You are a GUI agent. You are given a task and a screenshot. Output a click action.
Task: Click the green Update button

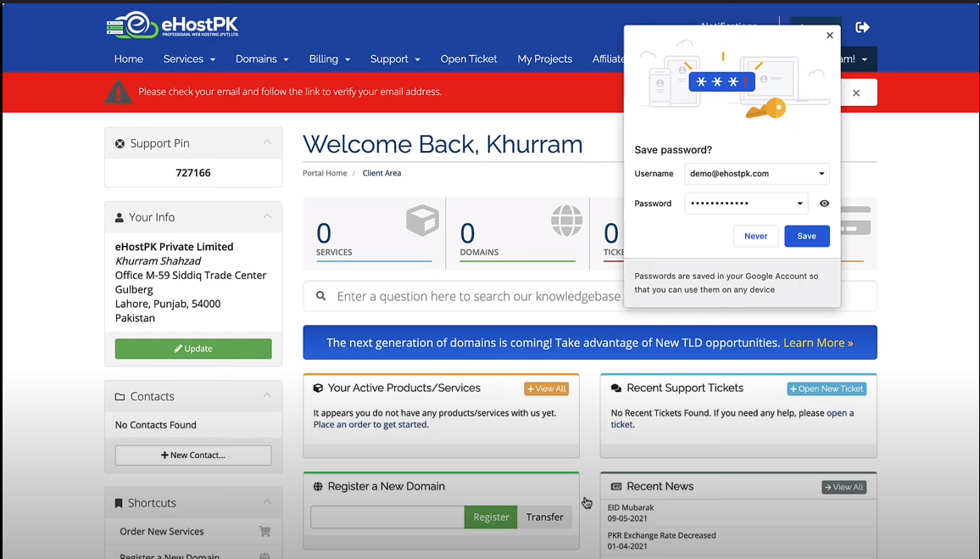pyautogui.click(x=193, y=349)
